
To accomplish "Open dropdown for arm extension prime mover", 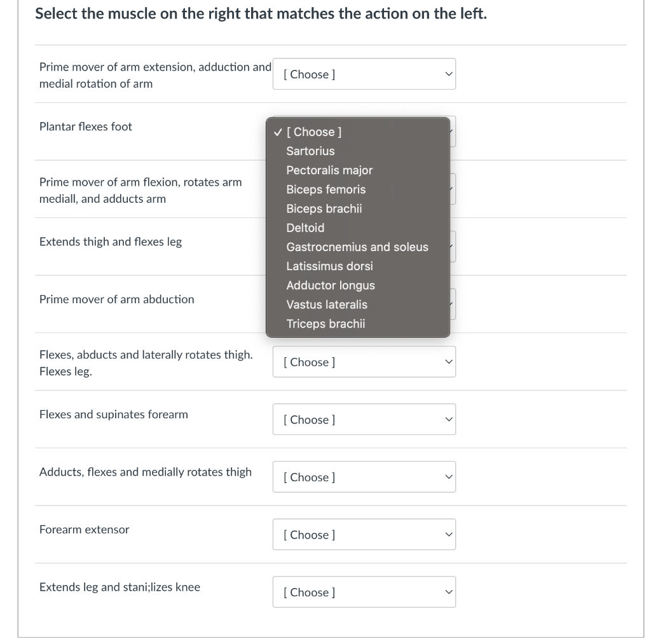I will [364, 74].
